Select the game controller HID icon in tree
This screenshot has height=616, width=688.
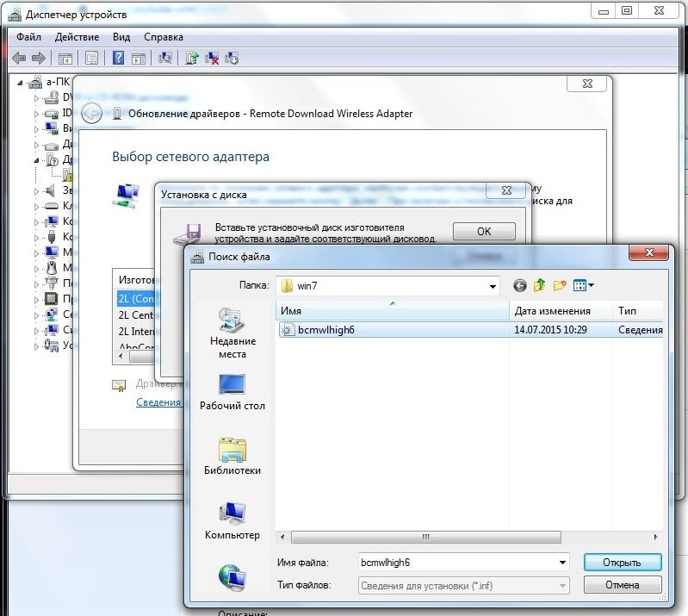click(x=52, y=345)
